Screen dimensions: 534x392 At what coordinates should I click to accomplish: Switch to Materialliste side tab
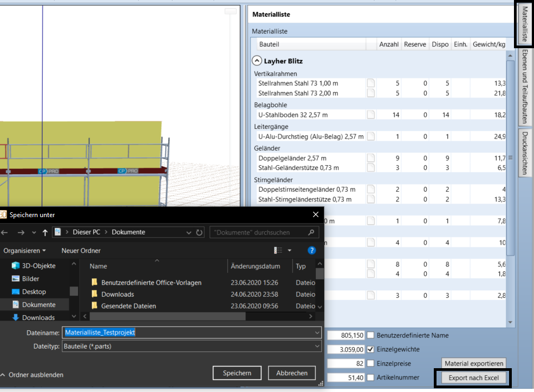(525, 24)
